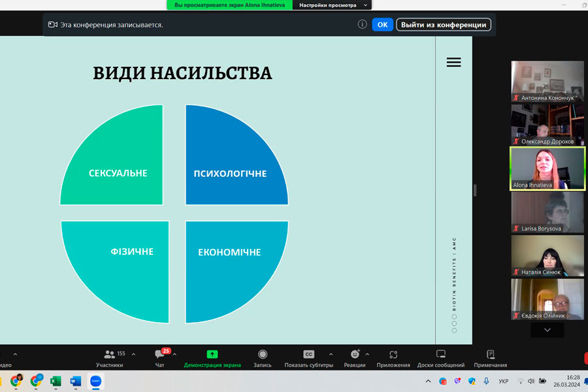Open second Chrome icon with badge

tap(37, 381)
